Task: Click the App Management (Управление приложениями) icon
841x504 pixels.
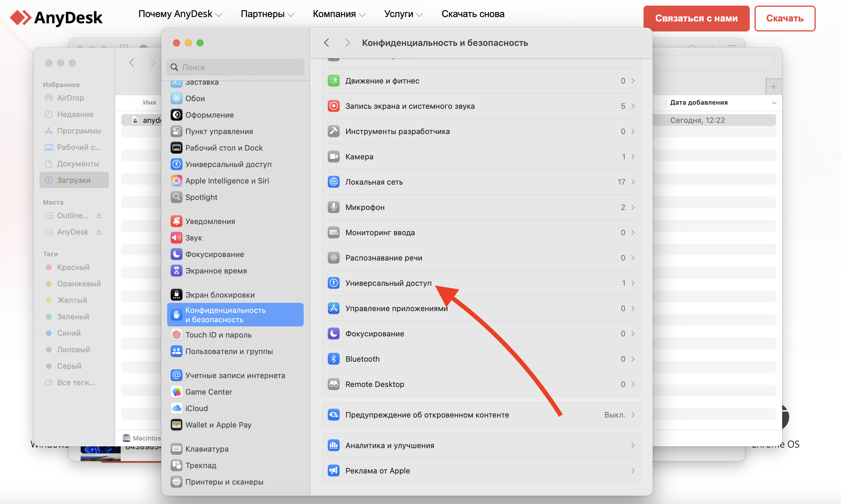Action: 333,308
